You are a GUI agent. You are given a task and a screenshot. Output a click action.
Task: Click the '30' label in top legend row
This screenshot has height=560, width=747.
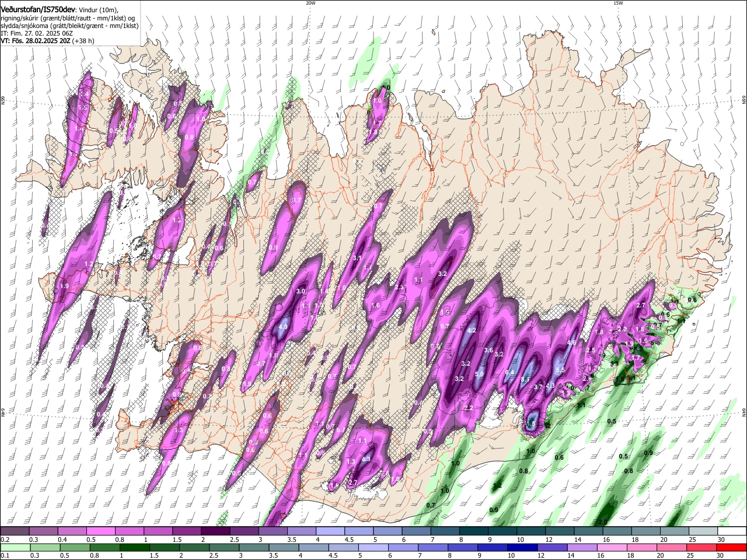coord(721,540)
